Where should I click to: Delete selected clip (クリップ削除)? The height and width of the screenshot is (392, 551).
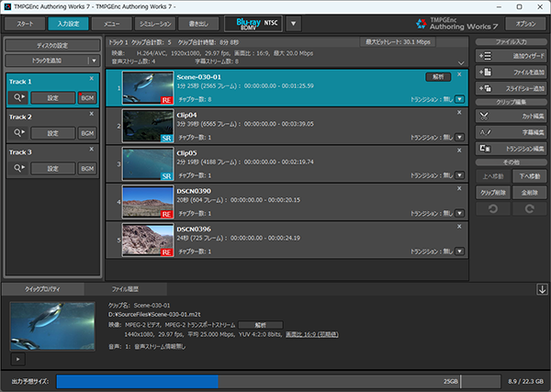coord(493,193)
